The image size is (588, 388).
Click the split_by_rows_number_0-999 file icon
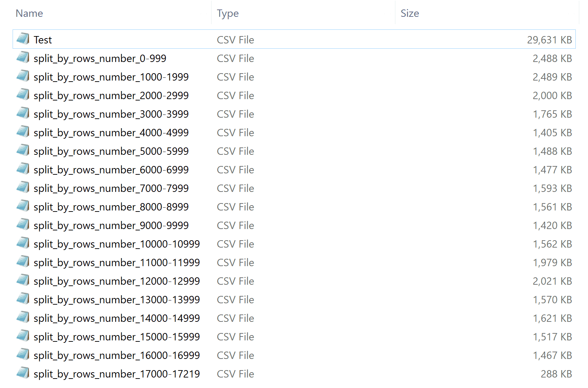(23, 57)
